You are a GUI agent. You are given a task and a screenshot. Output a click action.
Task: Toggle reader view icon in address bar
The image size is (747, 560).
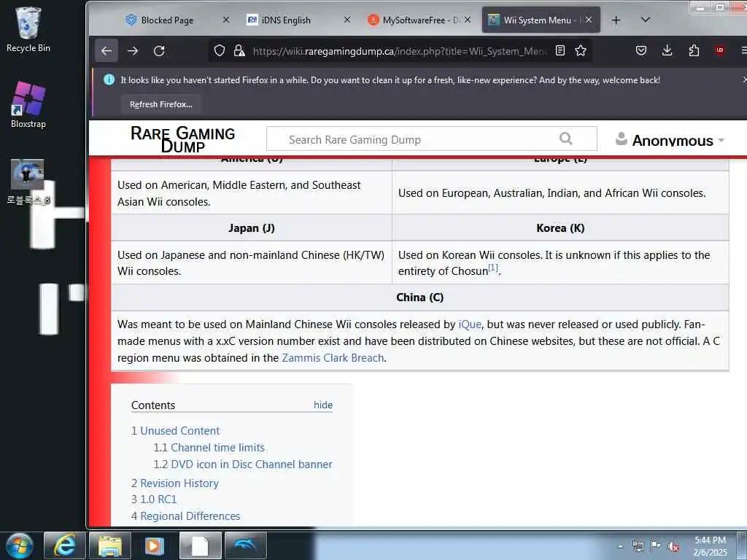(560, 50)
